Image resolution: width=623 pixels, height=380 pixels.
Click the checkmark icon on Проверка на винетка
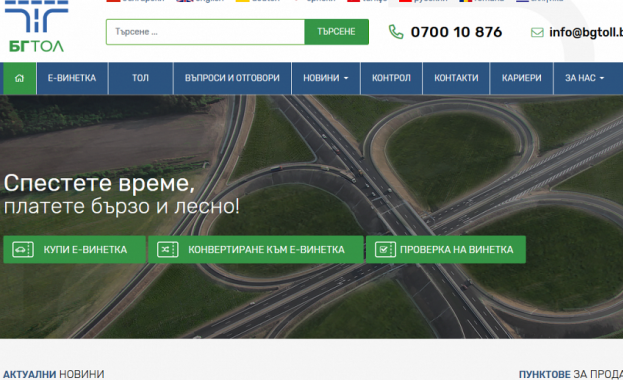click(385, 250)
